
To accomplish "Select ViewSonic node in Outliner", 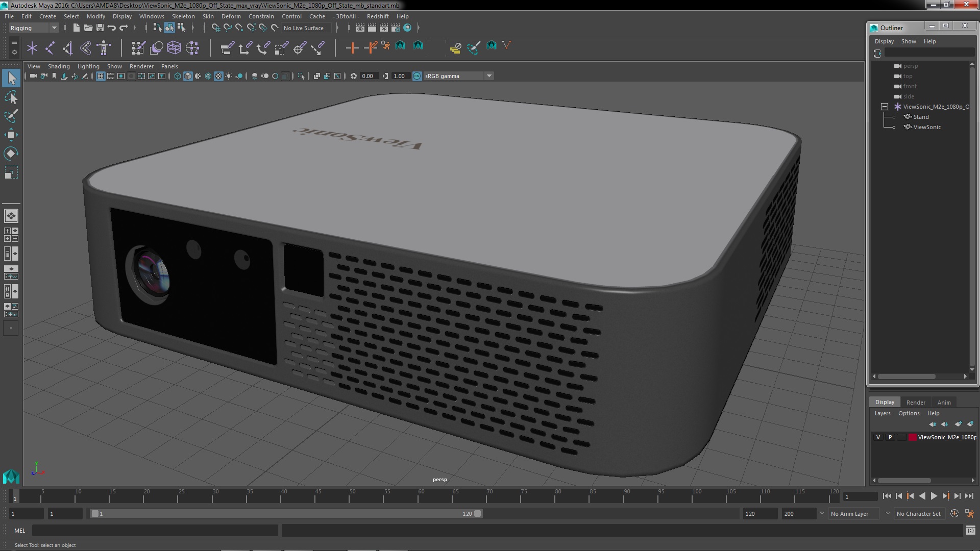I will 927,127.
